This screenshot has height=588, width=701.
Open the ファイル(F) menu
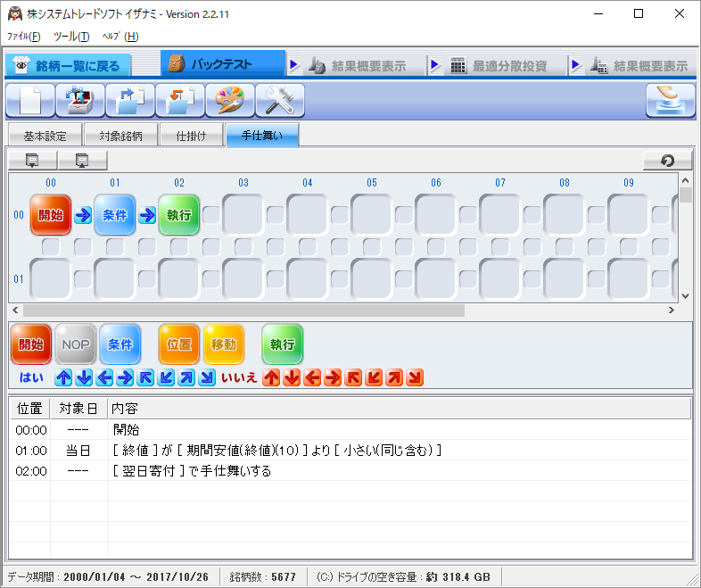pos(24,37)
